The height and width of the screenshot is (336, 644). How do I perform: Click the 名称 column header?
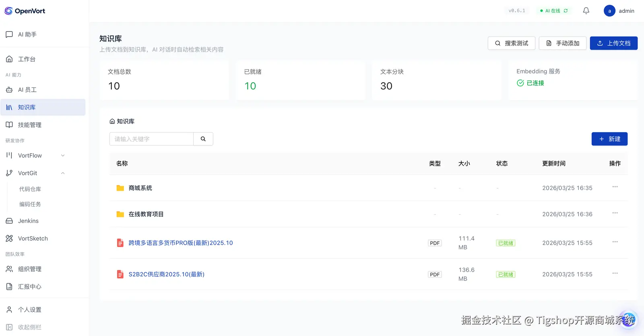[122, 163]
